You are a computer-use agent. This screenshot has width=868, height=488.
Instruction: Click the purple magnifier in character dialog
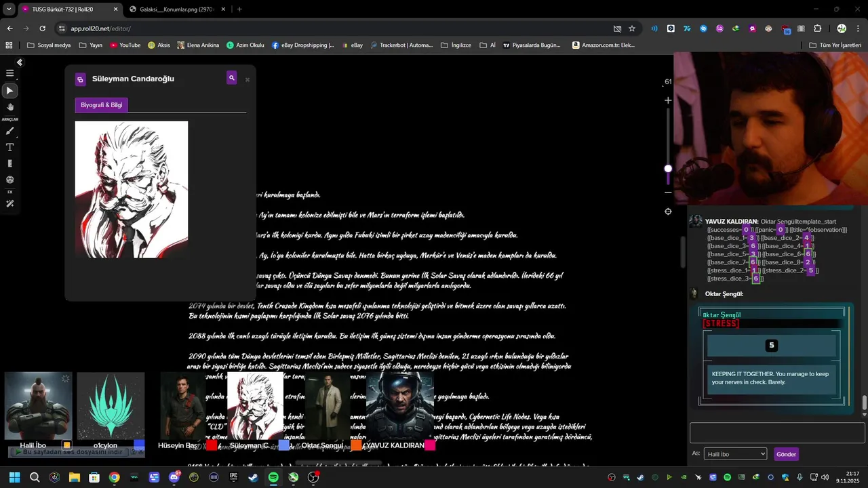point(231,78)
